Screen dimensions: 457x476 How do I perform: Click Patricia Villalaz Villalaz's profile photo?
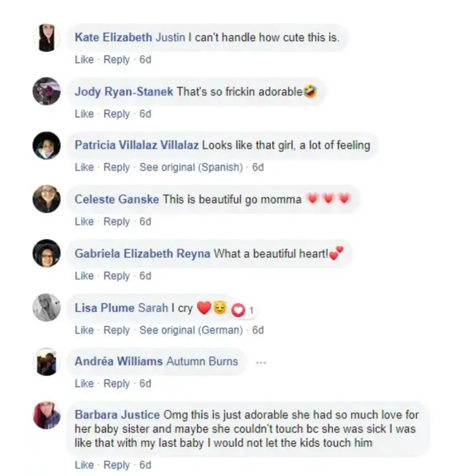46,146
